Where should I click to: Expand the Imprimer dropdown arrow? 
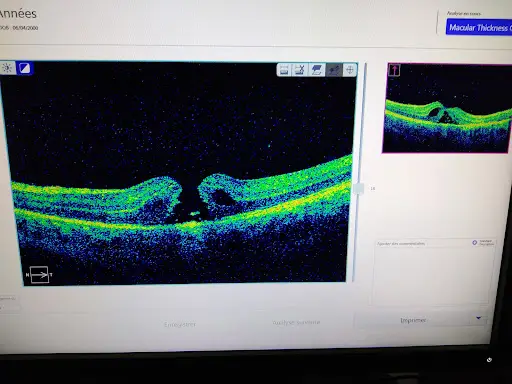pyautogui.click(x=479, y=318)
